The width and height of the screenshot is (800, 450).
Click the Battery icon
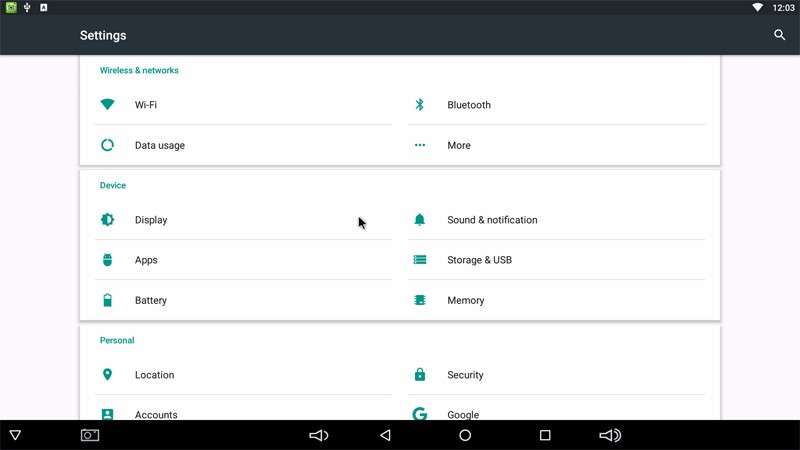click(108, 300)
